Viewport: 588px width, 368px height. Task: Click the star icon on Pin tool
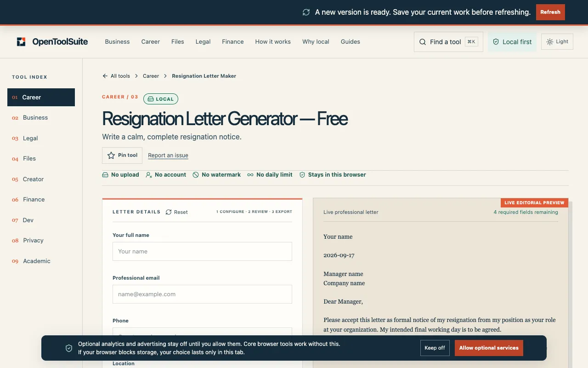(x=111, y=155)
